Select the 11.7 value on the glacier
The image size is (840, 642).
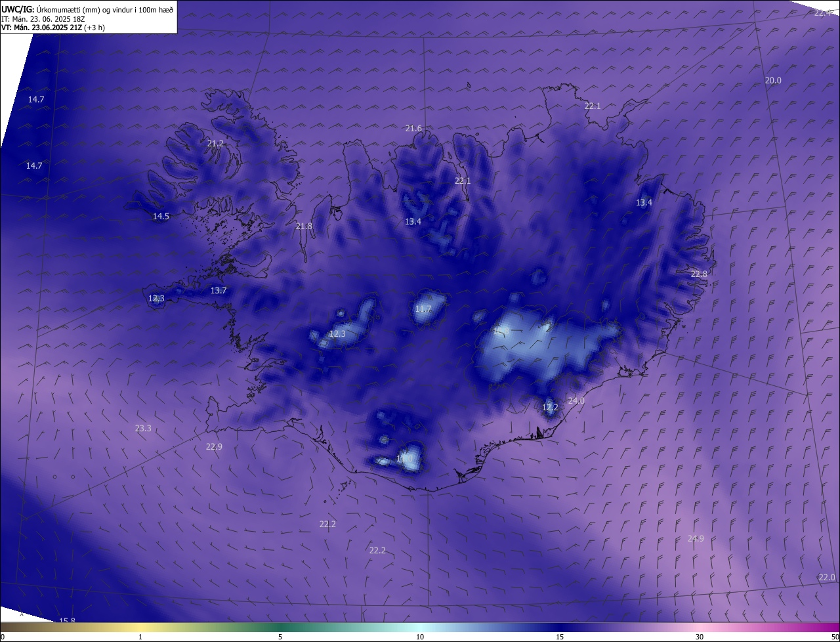(423, 309)
